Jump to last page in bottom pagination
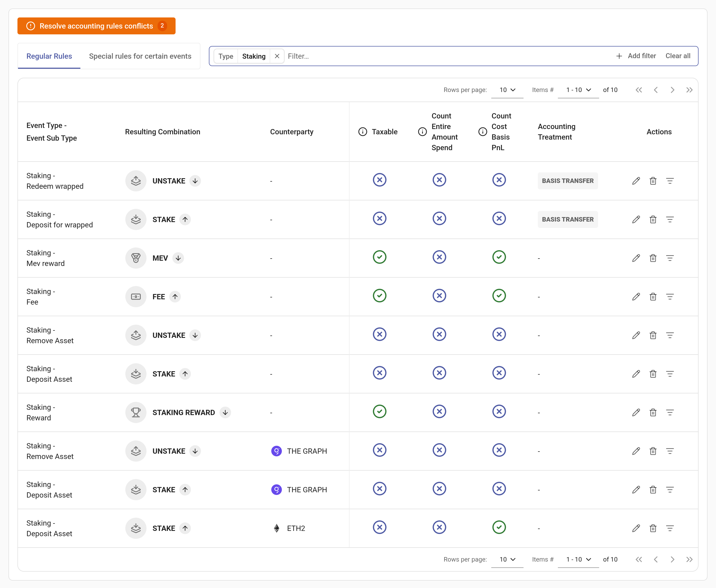Image resolution: width=716 pixels, height=588 pixels. [x=689, y=559]
